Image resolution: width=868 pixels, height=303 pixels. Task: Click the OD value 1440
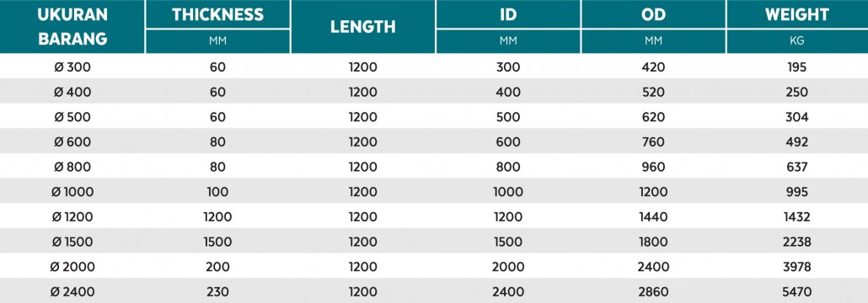click(653, 217)
